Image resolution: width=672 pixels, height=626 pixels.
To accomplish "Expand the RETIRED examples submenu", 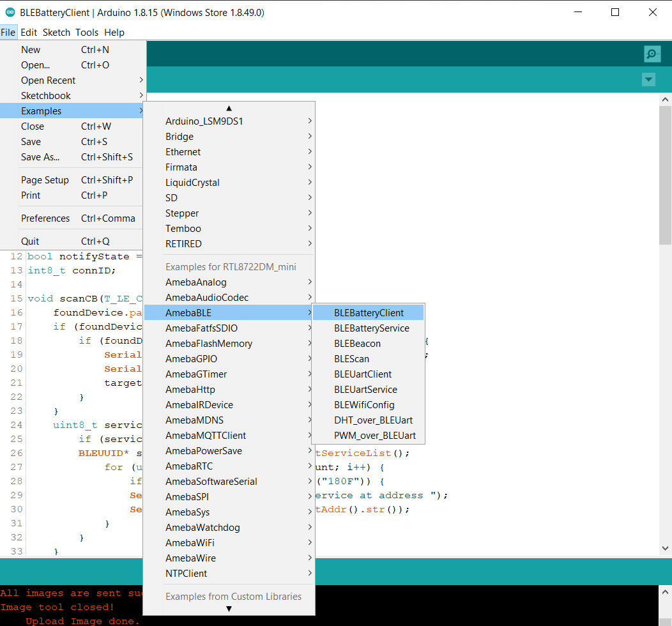I will [229, 244].
